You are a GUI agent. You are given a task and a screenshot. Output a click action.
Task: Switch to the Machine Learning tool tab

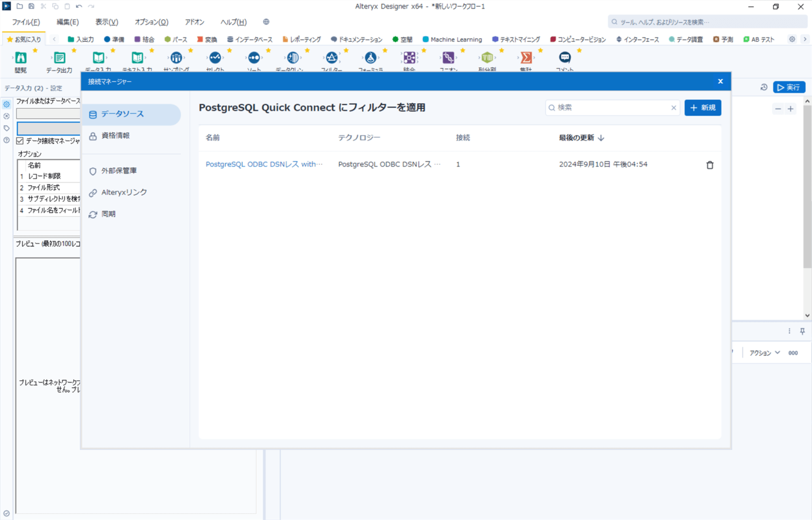[452, 39]
